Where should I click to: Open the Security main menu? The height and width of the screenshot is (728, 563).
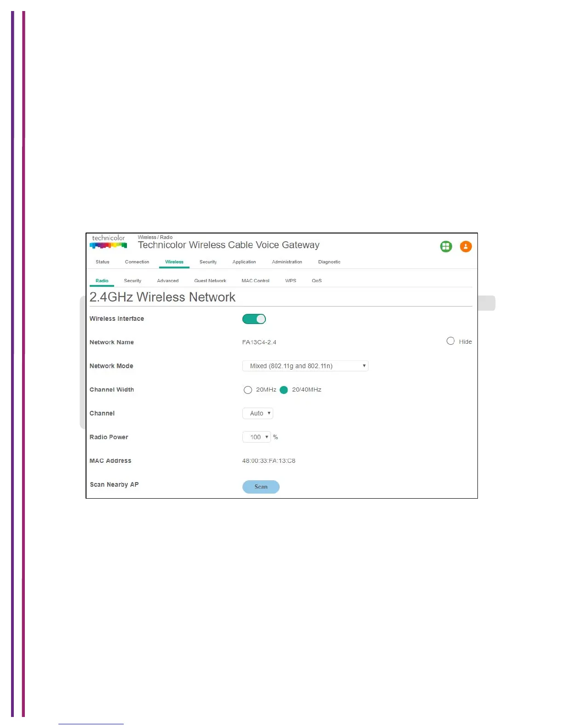coord(208,262)
